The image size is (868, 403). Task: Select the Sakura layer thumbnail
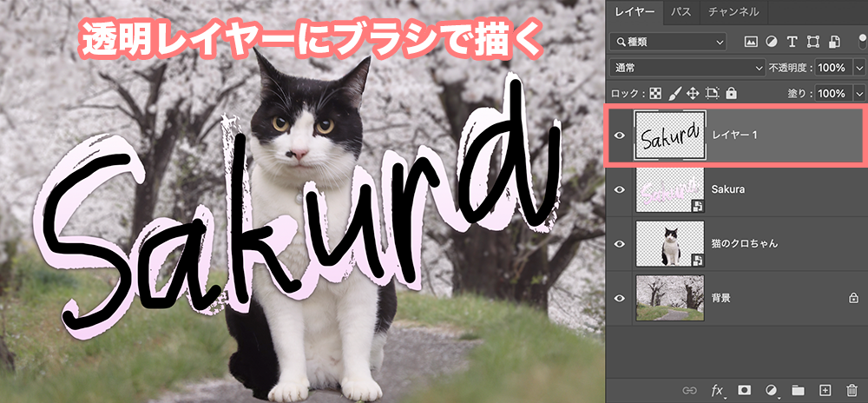(670, 189)
